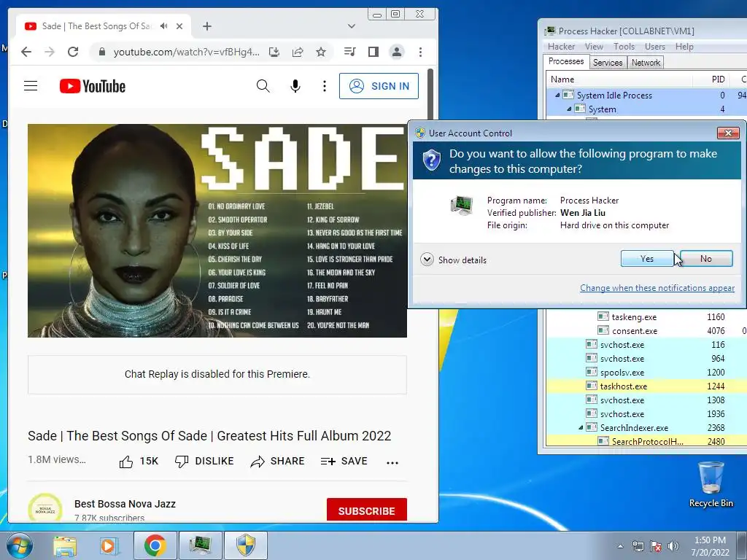747x560 pixels.
Task: Share the Sade video
Action: pyautogui.click(x=277, y=462)
